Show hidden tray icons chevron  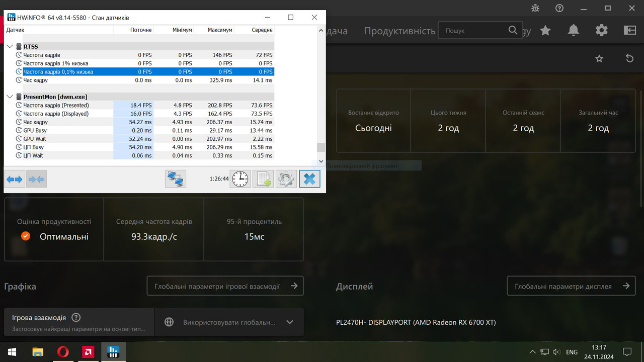533,352
